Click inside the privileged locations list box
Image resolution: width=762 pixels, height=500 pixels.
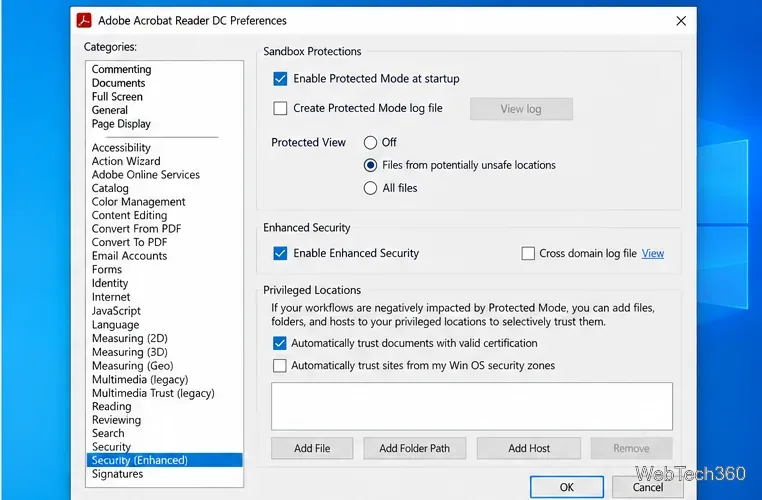[472, 406]
